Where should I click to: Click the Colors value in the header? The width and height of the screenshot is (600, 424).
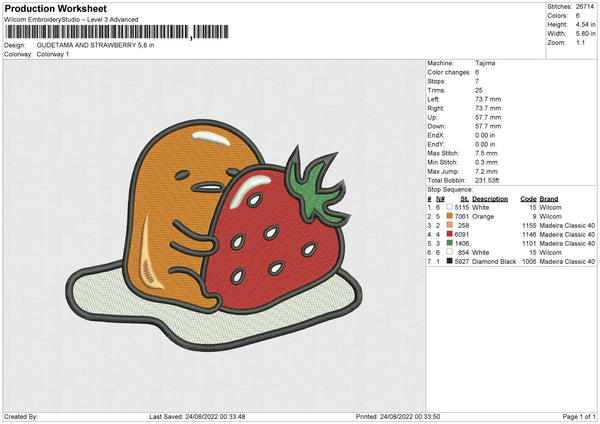pyautogui.click(x=578, y=16)
